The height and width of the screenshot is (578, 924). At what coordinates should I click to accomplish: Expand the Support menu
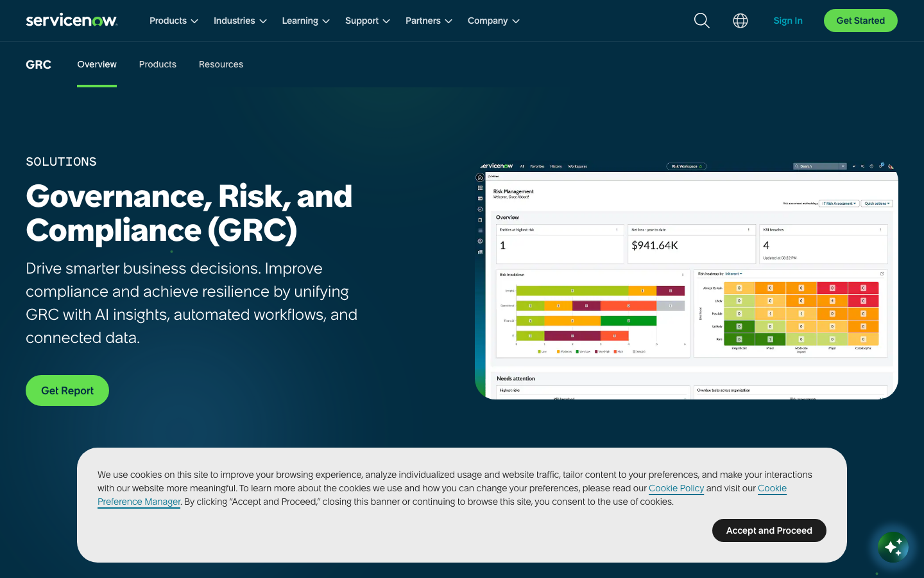(368, 21)
